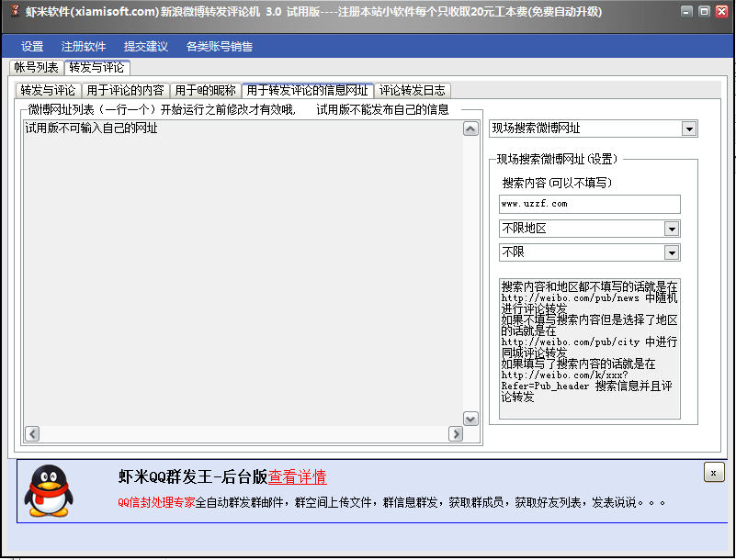Click the URL list scroll right arrow
Screen dimensions: 736x560
[456, 434]
